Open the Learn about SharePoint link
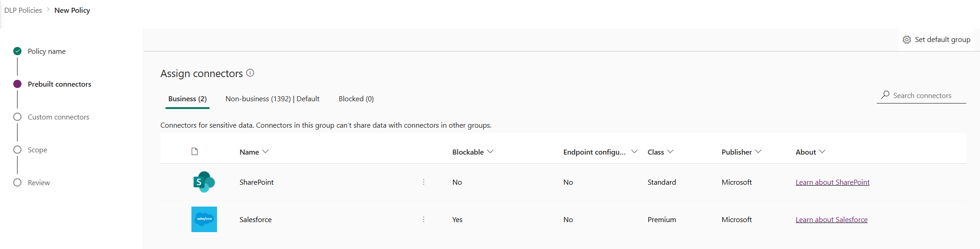Image resolution: width=980 pixels, height=249 pixels. 832,182
